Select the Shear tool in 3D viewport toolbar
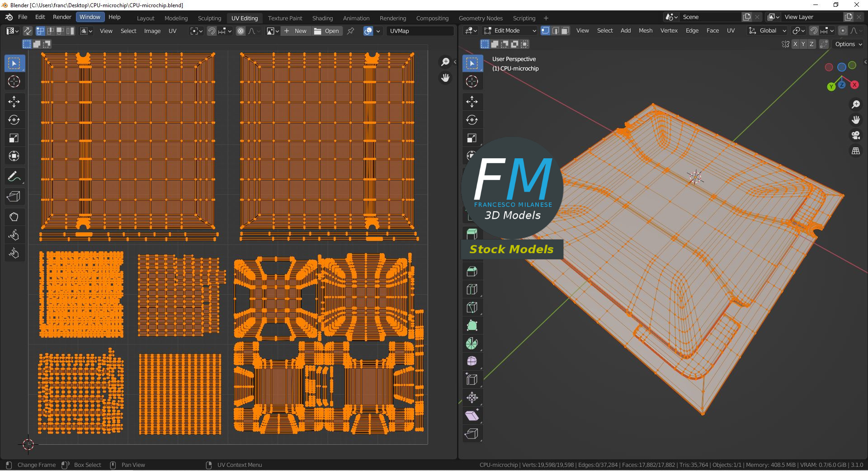Image resolution: width=868 pixels, height=471 pixels. tap(472, 416)
